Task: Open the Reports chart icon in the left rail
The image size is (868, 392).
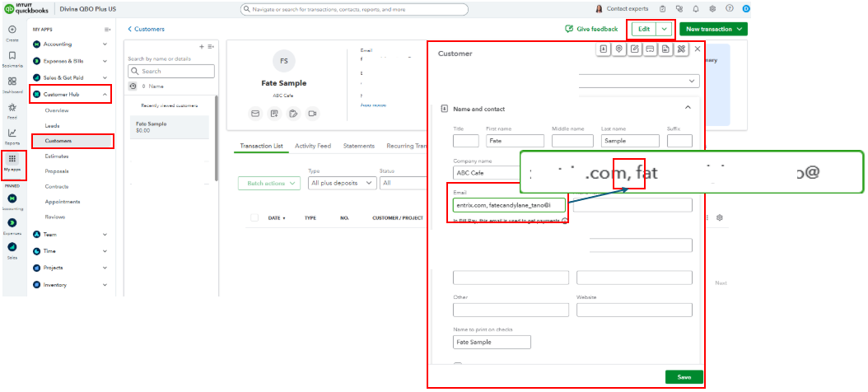Action: [12, 133]
